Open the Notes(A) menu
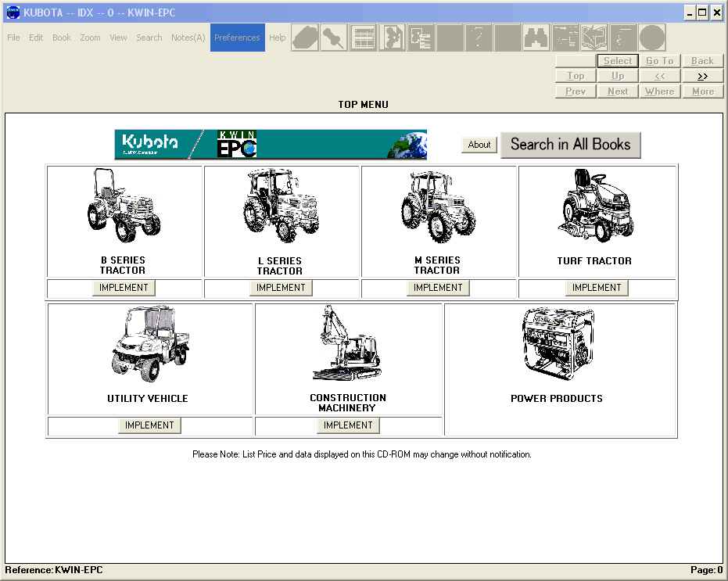The height and width of the screenshot is (581, 728). point(188,38)
